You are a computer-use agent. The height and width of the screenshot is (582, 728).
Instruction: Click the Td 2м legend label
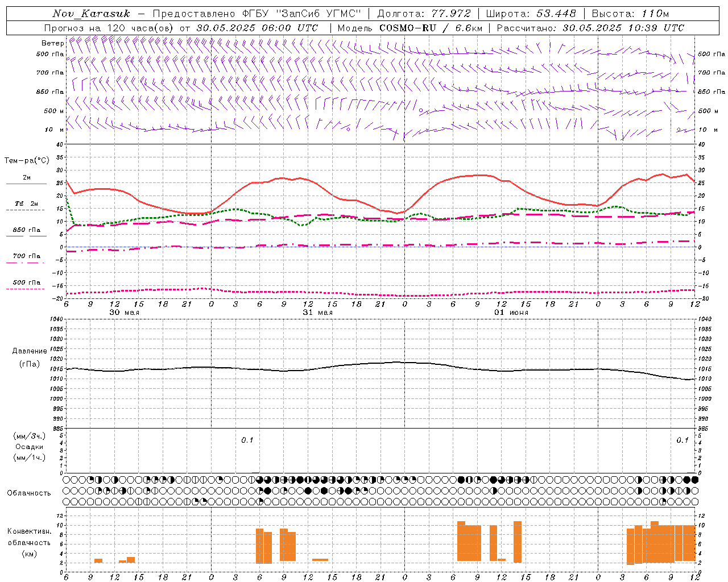tap(27, 203)
